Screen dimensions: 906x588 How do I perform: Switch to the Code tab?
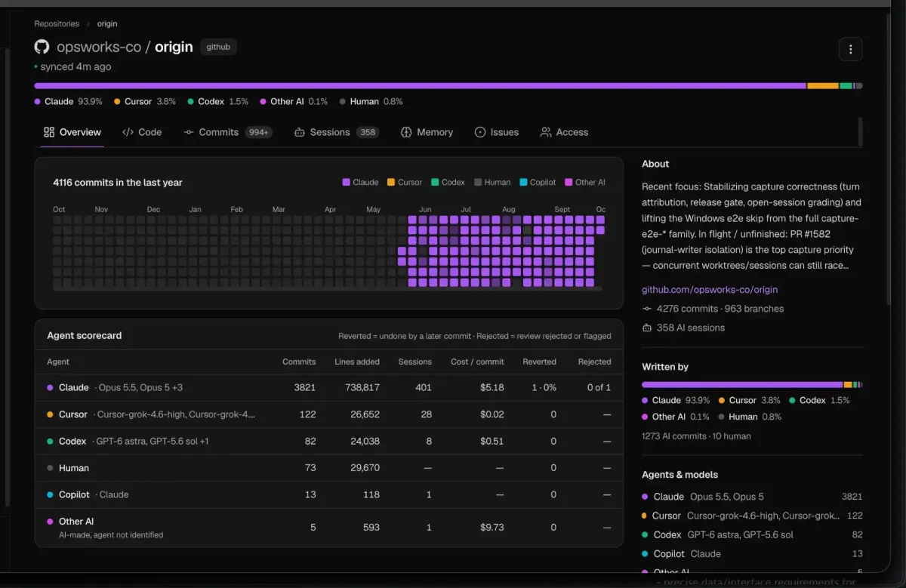[142, 132]
